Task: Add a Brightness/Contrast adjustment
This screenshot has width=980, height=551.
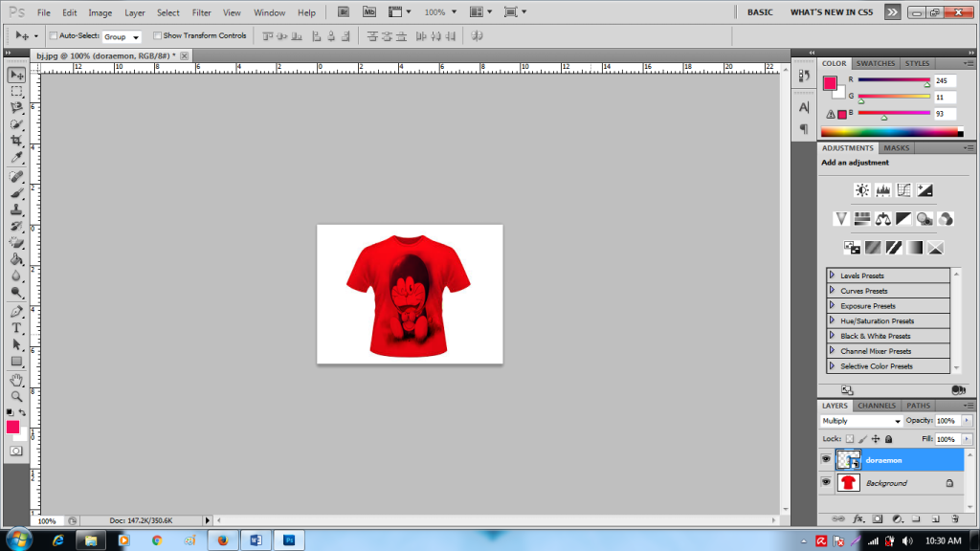Action: [x=861, y=190]
